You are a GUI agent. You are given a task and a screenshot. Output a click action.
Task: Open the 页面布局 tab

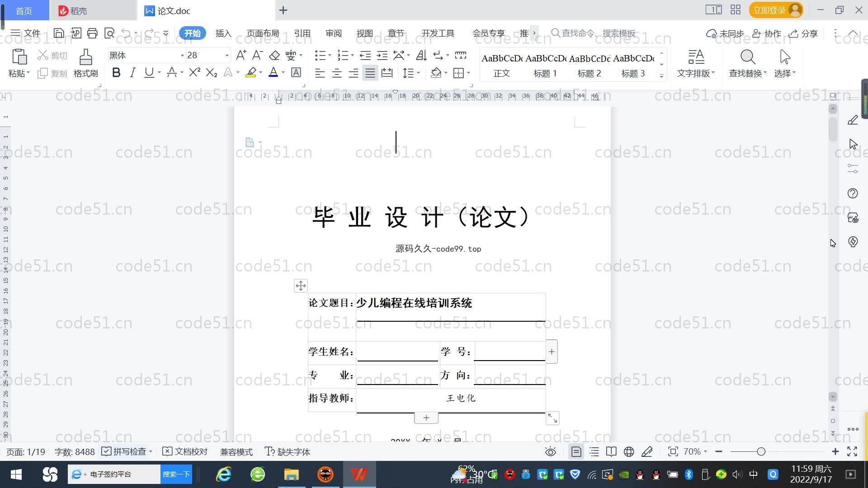[263, 33]
